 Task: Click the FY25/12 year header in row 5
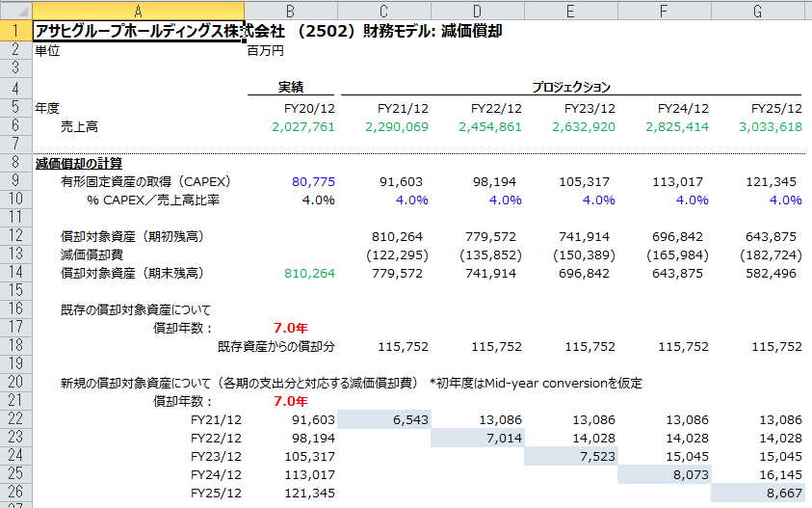776,108
